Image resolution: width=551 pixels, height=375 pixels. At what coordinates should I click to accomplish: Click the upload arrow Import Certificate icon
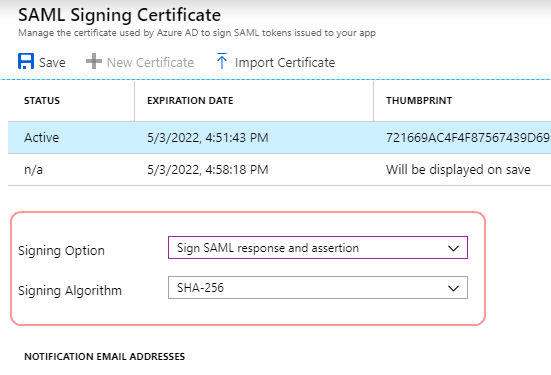(222, 61)
